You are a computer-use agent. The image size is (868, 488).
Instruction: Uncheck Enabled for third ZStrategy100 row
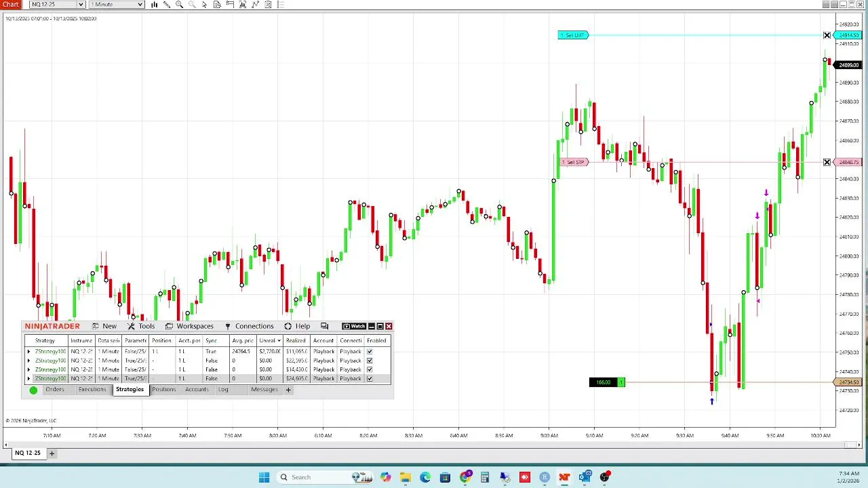click(x=370, y=369)
